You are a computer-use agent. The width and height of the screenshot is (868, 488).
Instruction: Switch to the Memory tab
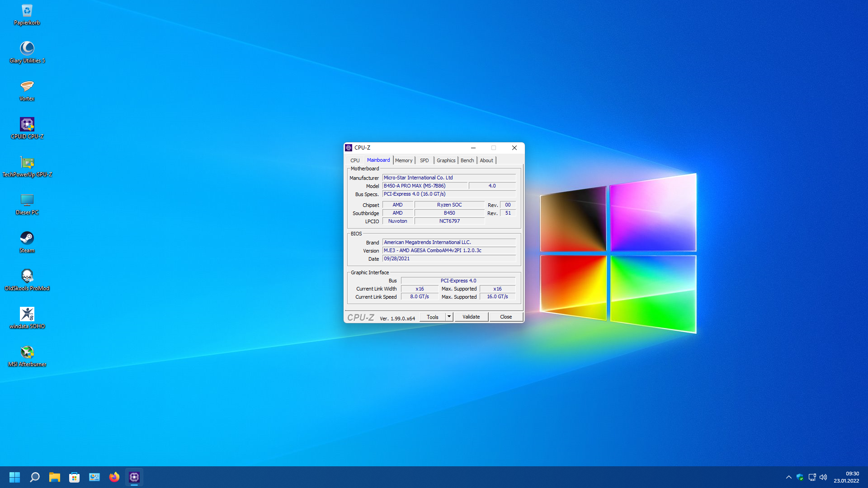point(404,160)
